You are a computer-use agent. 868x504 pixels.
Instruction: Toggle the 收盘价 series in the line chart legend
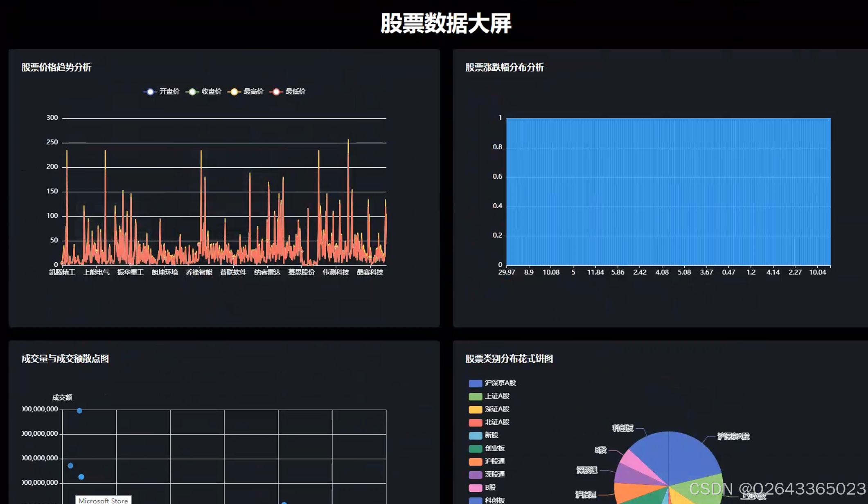[x=203, y=92]
